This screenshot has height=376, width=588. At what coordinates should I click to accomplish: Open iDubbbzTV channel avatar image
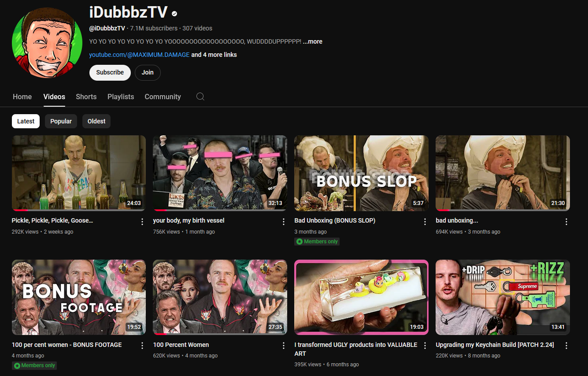[47, 43]
